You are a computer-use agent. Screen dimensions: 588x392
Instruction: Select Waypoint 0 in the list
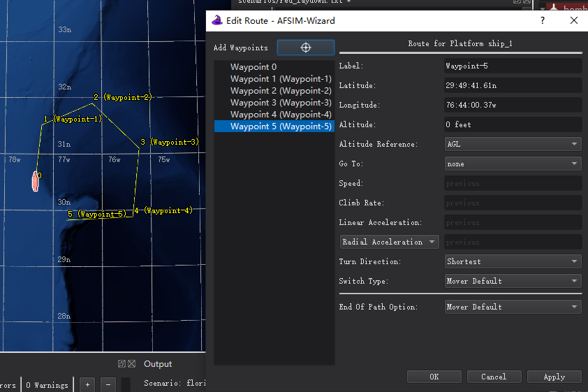click(x=274, y=67)
